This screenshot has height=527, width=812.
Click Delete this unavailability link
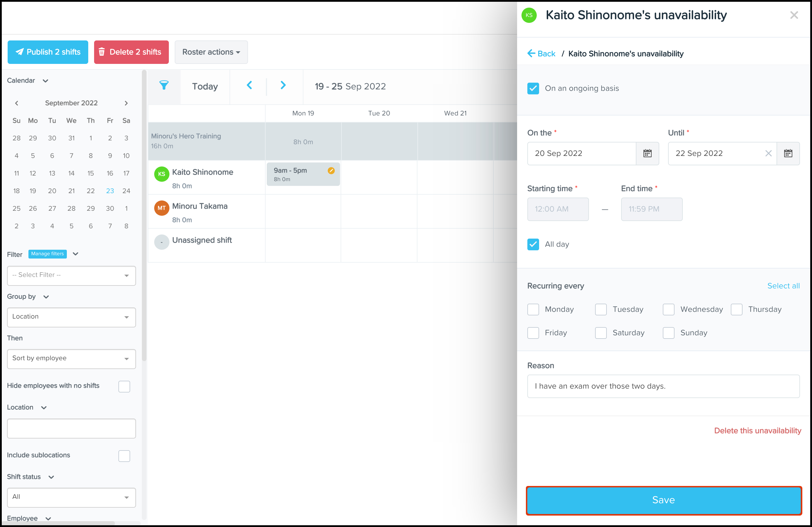[757, 431]
